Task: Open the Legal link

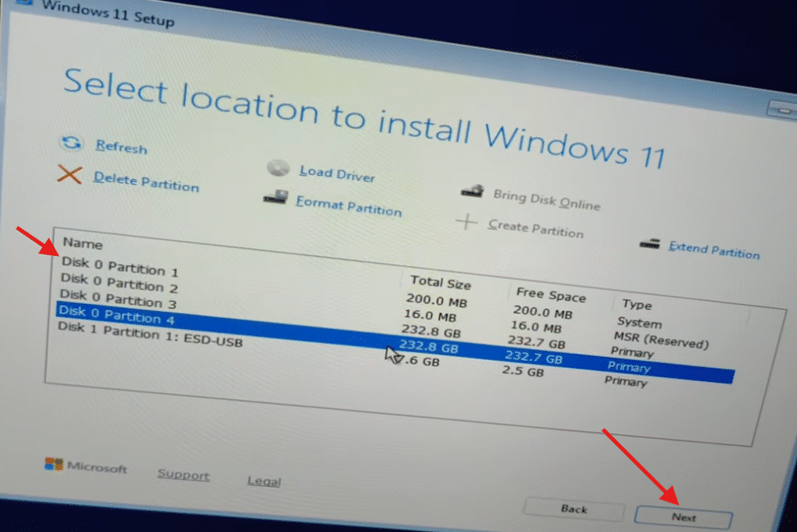Action: click(x=263, y=481)
